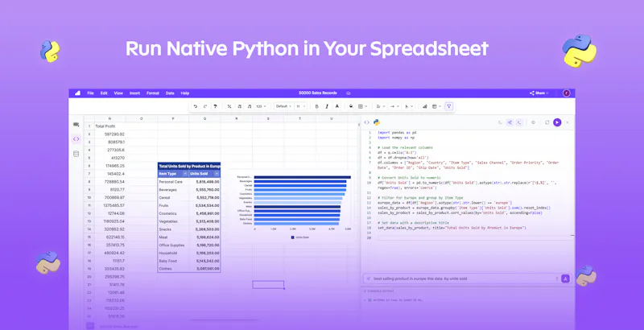Click the increase decimal places icon
This screenshot has width=644, height=330.
[250, 106]
